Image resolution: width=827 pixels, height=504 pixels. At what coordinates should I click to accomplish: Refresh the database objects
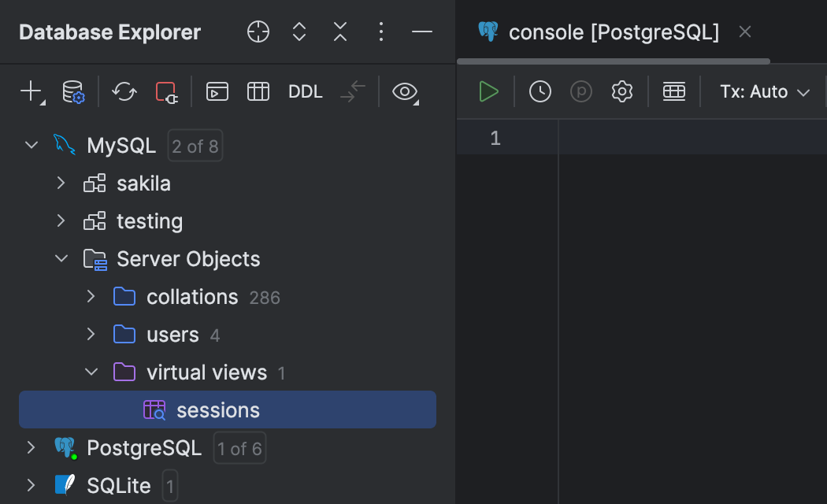(124, 91)
